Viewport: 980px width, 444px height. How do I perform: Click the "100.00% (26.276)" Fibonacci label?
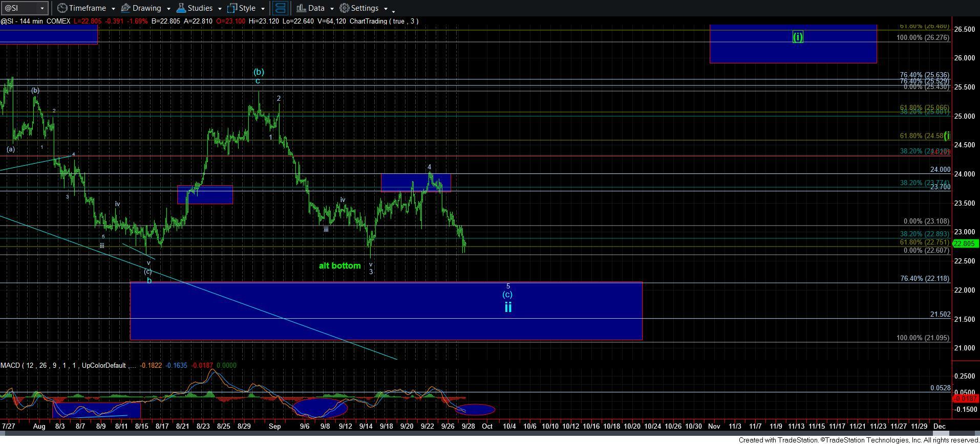coord(923,37)
